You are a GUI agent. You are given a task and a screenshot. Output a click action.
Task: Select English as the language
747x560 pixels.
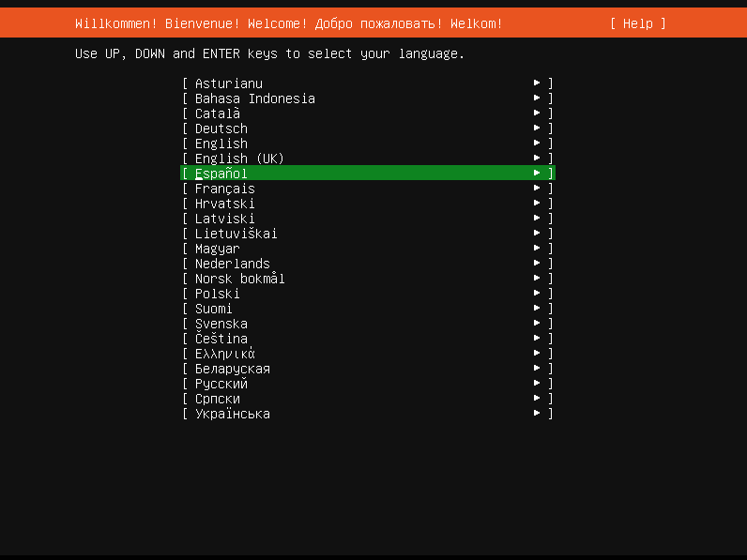tap(221, 144)
